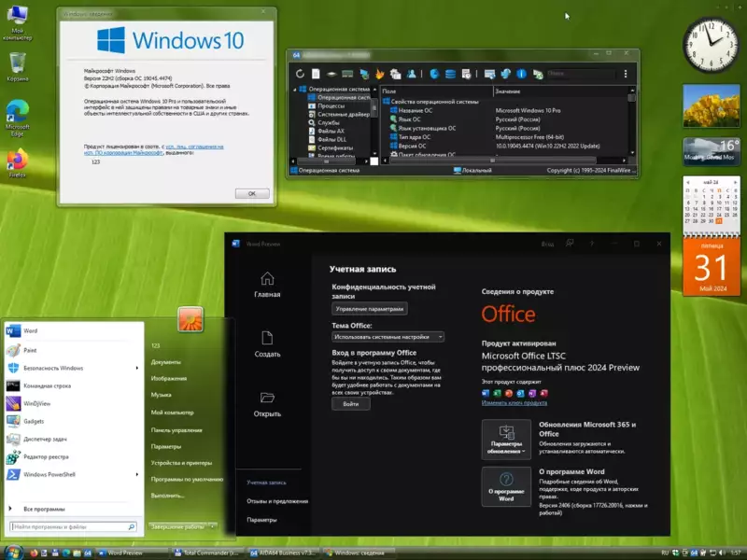The image size is (747, 560).
Task: Launch Microsoft Edge from the desktop
Action: pos(18,119)
